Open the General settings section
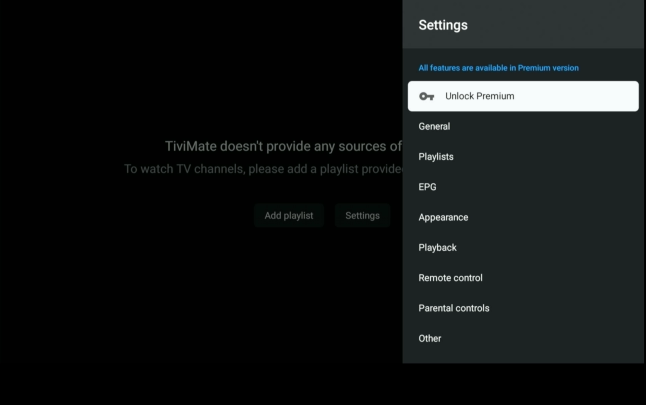 pyautogui.click(x=434, y=127)
